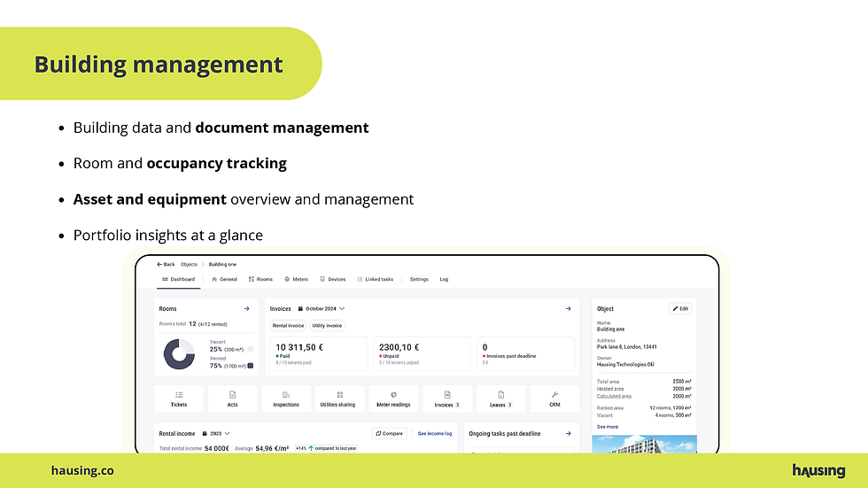Open Rooms card via its arrow
Viewport: 868px width, 488px height.
pyautogui.click(x=247, y=309)
